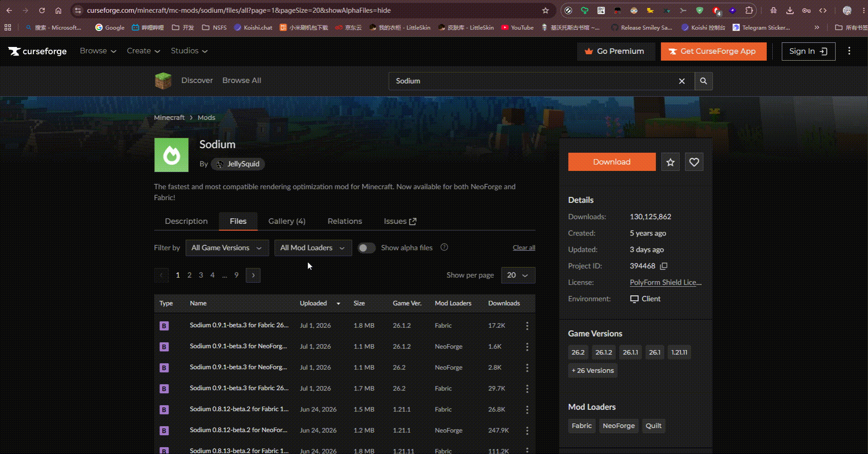Click the Clear all filters link
This screenshot has height=454, width=868.
point(524,248)
